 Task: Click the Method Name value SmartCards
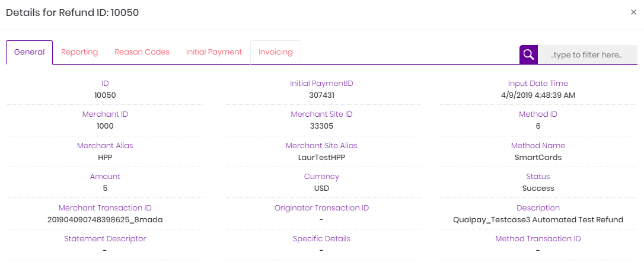[x=538, y=157]
